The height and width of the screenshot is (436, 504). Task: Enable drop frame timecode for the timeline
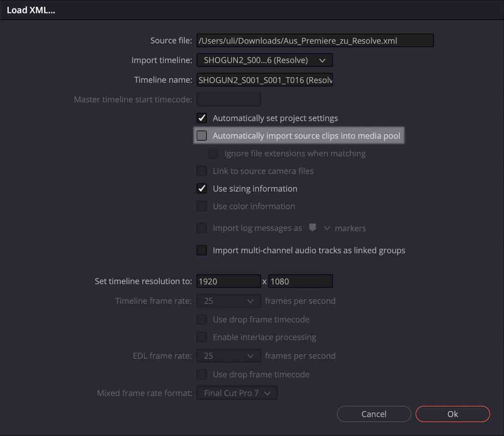(x=201, y=319)
